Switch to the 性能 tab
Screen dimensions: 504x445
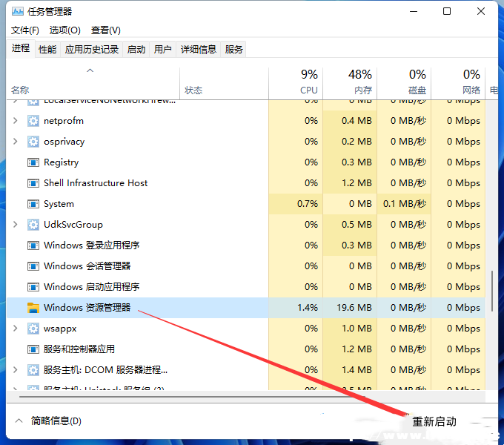(x=47, y=50)
